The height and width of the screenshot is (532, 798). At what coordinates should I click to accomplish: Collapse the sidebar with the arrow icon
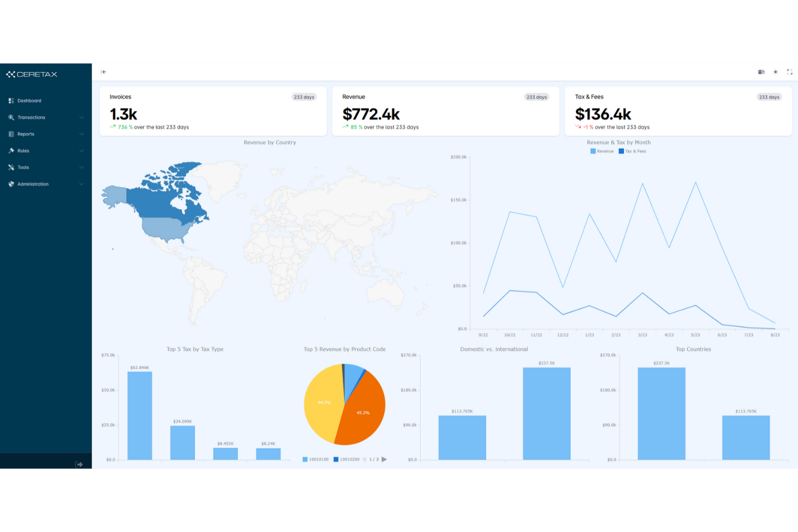pos(104,72)
